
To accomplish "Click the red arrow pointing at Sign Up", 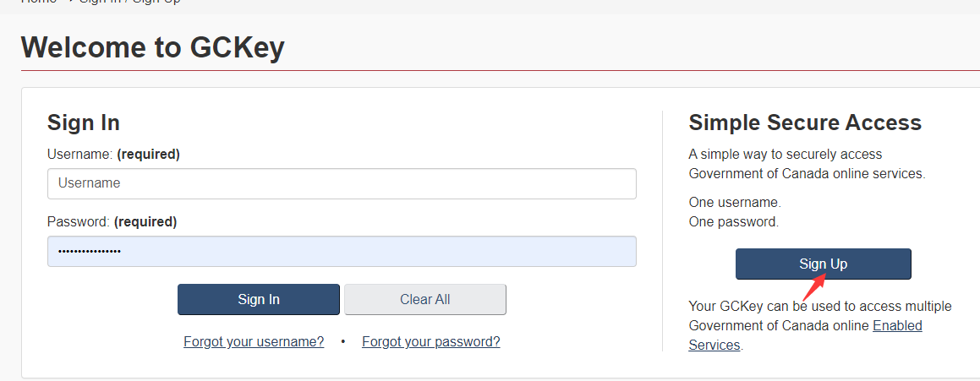I will [x=814, y=287].
